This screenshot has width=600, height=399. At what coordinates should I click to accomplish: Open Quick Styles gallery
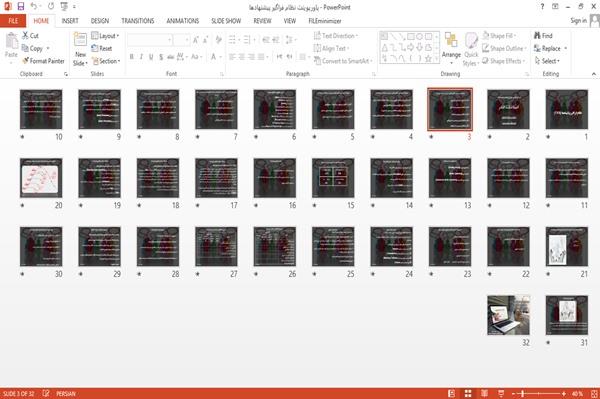tap(471, 50)
